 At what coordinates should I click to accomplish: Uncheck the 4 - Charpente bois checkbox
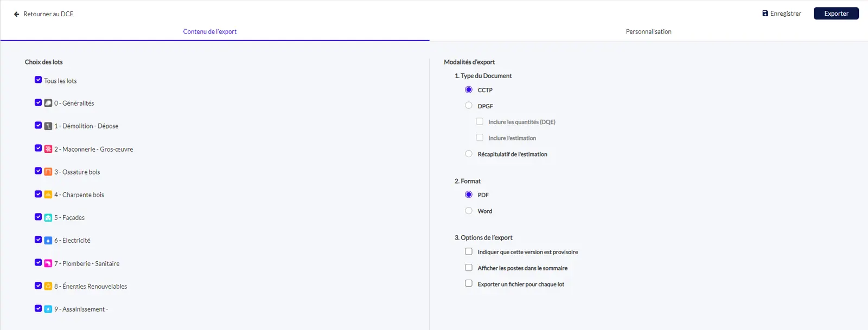point(38,194)
